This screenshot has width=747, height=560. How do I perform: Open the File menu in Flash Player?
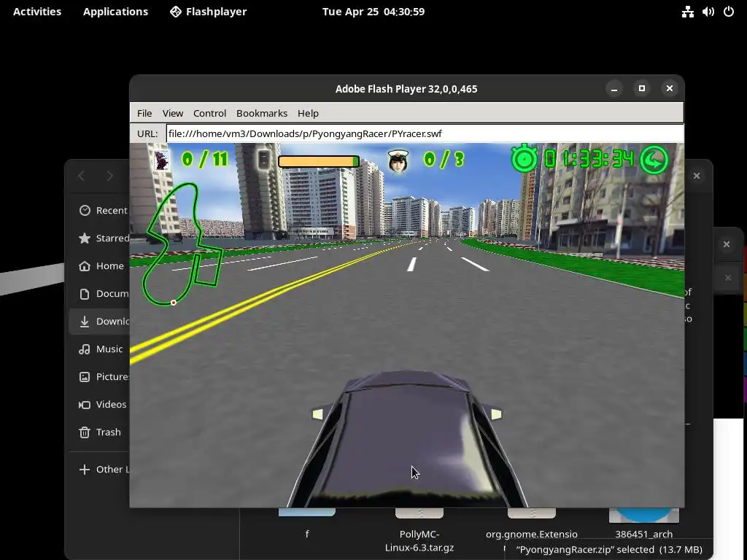(144, 113)
